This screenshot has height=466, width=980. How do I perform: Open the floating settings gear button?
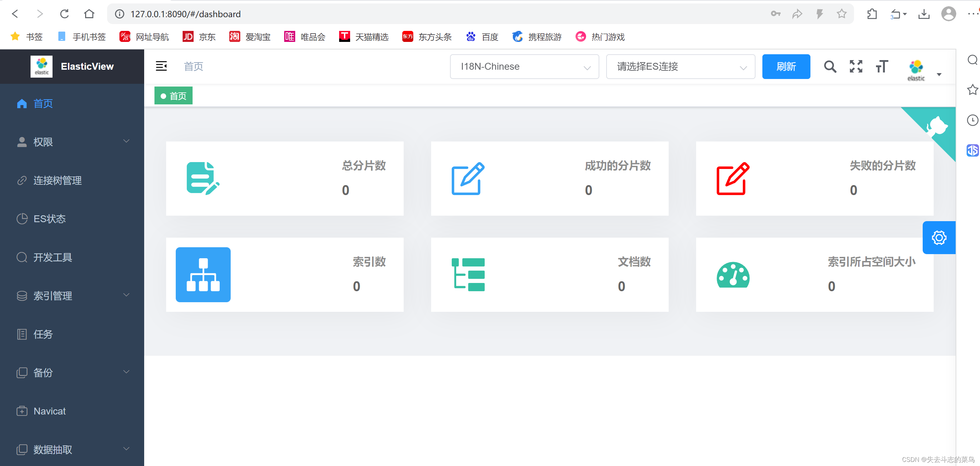click(x=939, y=237)
